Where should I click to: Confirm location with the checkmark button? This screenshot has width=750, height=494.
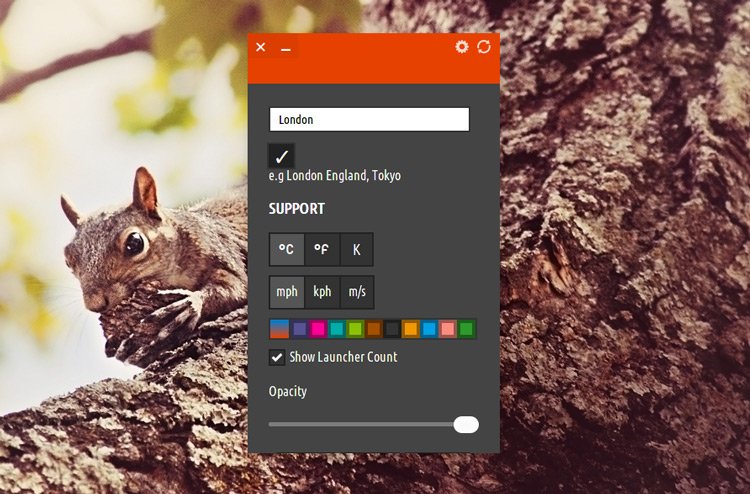[x=281, y=156]
